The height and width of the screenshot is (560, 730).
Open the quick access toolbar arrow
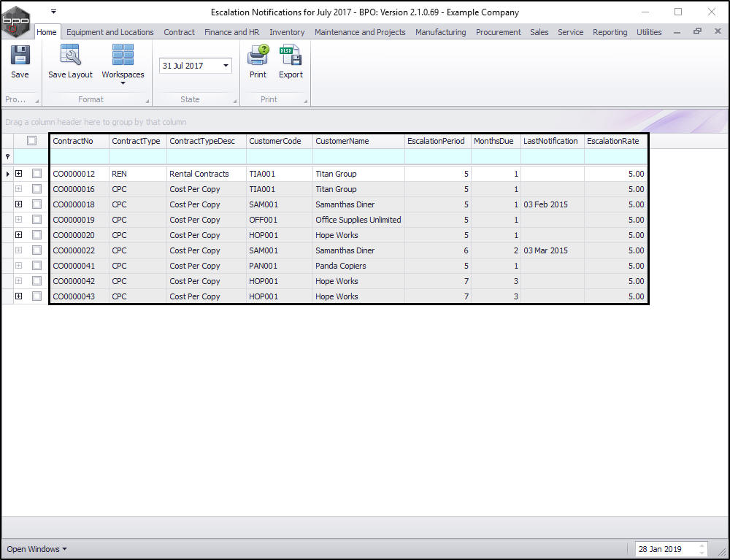coord(53,11)
